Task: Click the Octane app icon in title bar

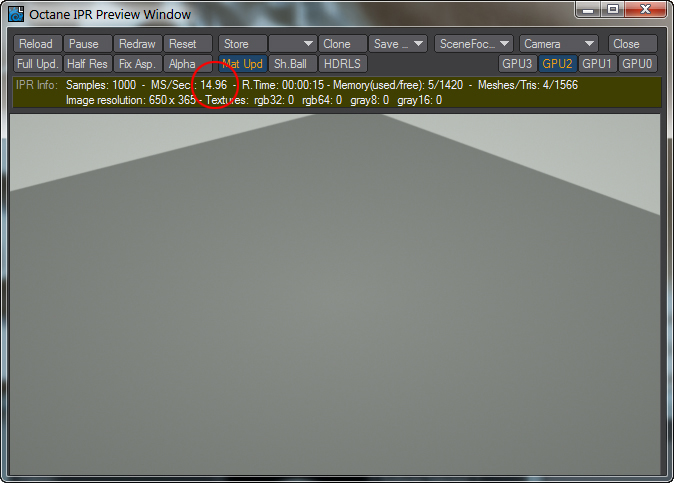Action: point(16,14)
